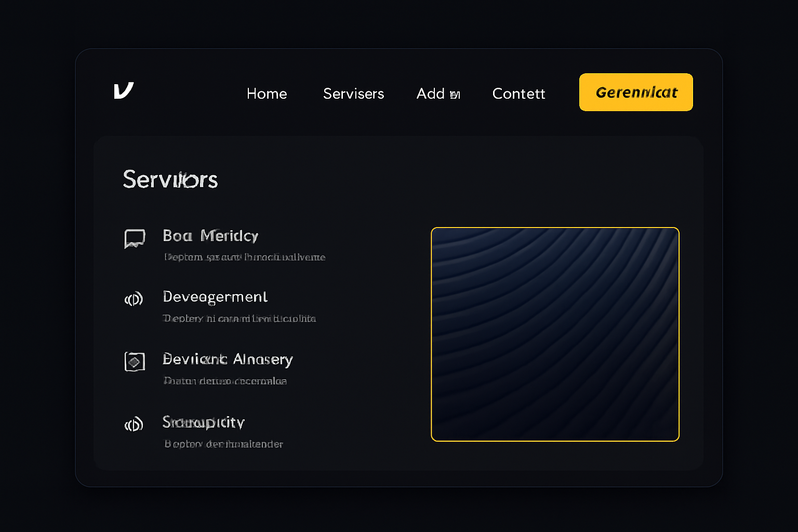The image size is (798, 532).
Task: Open the Deveagerment service title
Action: point(215,297)
